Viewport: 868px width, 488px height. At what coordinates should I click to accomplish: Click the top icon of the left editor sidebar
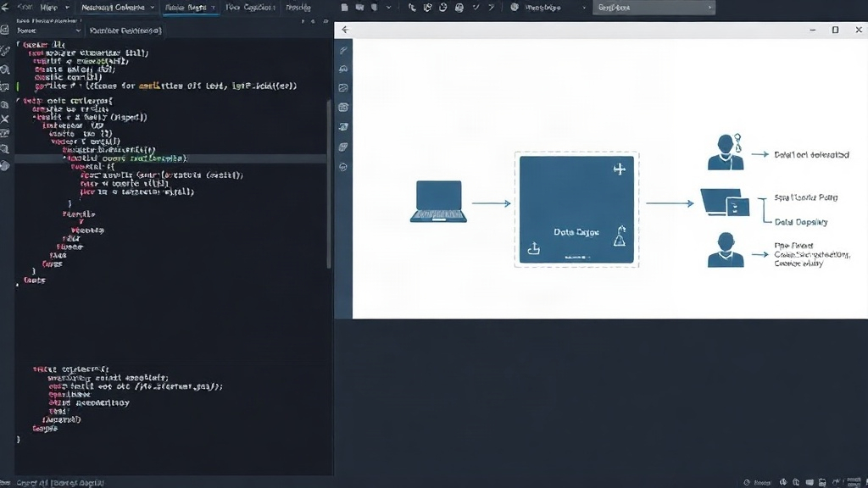point(5,30)
